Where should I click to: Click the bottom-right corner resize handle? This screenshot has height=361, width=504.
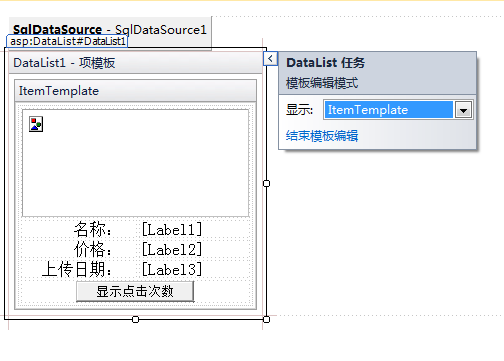[x=266, y=319]
